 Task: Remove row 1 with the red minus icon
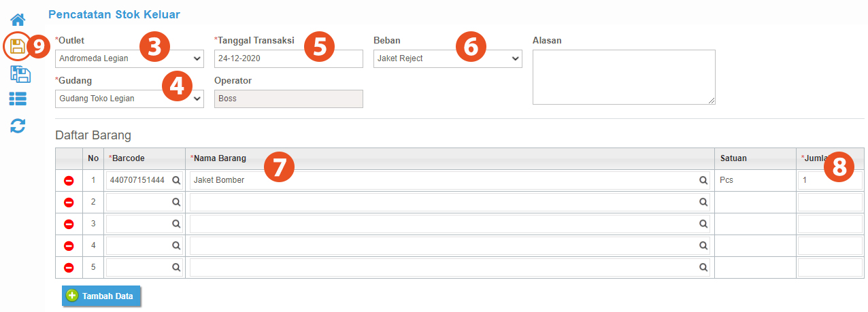click(69, 181)
